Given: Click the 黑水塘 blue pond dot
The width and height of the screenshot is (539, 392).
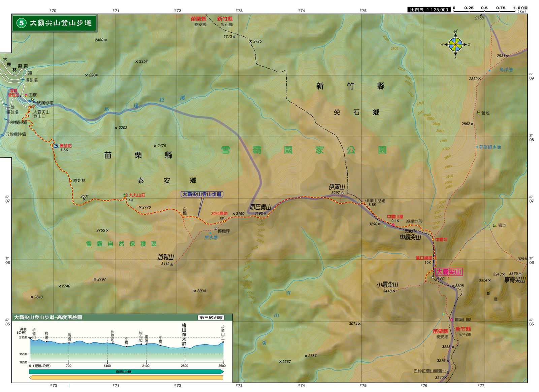Looking at the screenshot, I should [x=210, y=233].
